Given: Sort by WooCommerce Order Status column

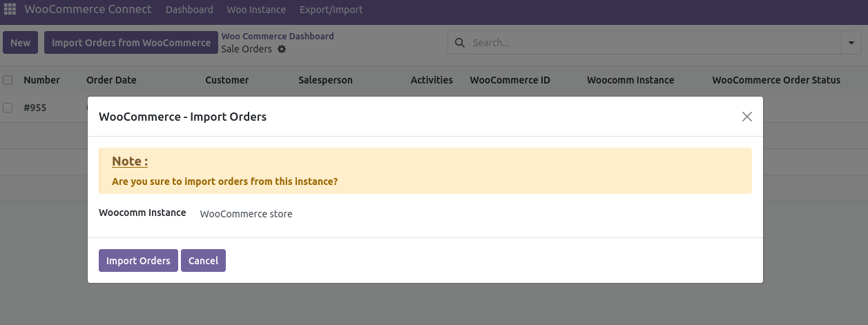Looking at the screenshot, I should [775, 80].
